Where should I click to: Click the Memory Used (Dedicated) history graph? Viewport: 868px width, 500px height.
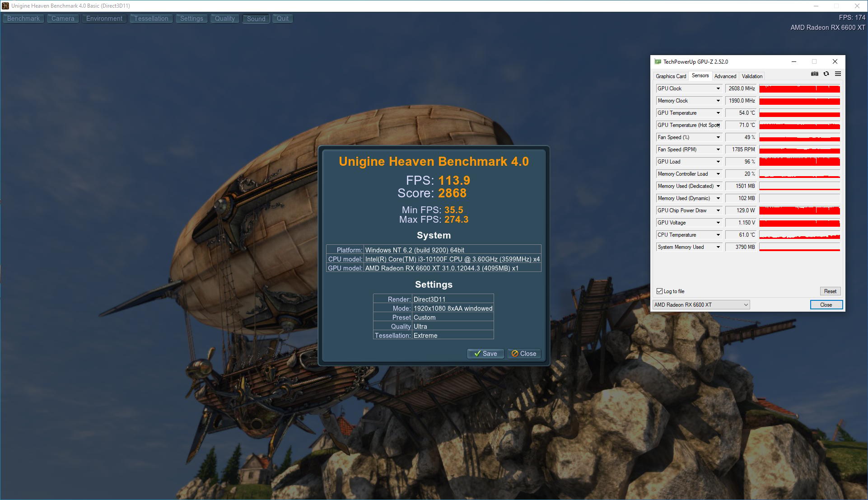click(x=799, y=186)
